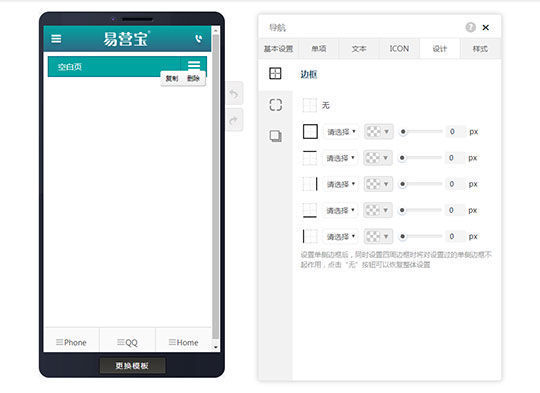540x393 pixels.
Task: Open the right border color picker
Action: click(378, 184)
